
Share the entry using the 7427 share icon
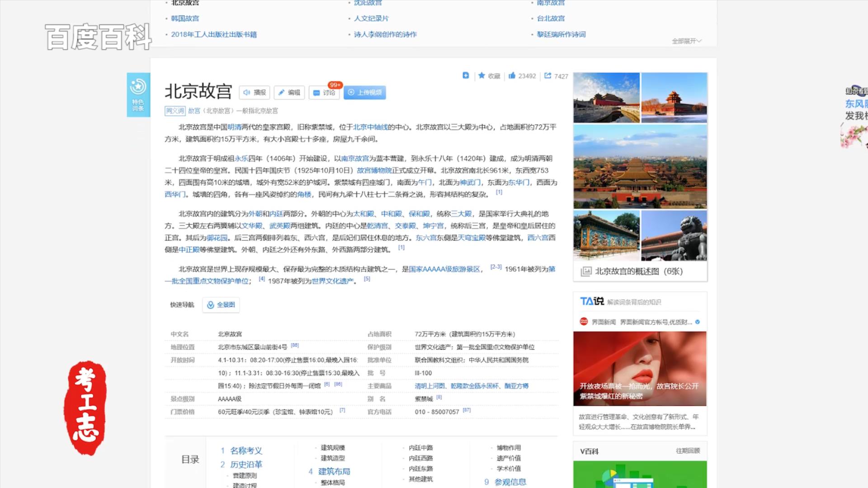(548, 75)
